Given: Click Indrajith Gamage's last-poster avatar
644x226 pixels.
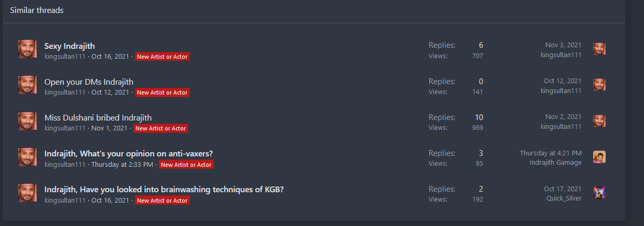Looking at the screenshot, I should tap(599, 157).
